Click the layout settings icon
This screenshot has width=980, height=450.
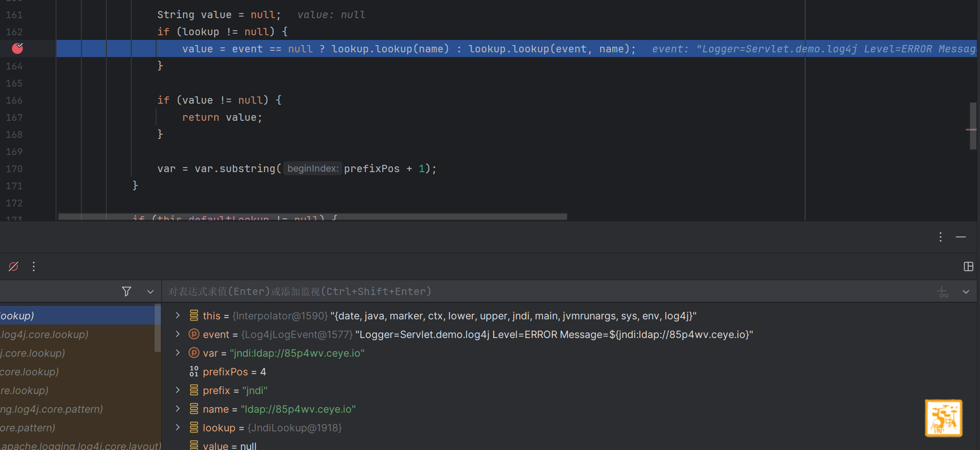[x=968, y=266]
